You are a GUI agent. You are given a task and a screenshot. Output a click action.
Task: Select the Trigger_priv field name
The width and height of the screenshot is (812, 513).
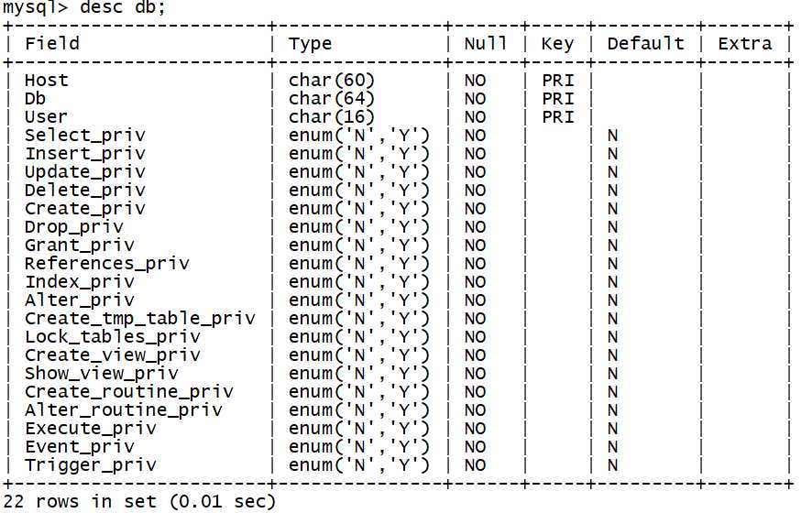(x=91, y=465)
